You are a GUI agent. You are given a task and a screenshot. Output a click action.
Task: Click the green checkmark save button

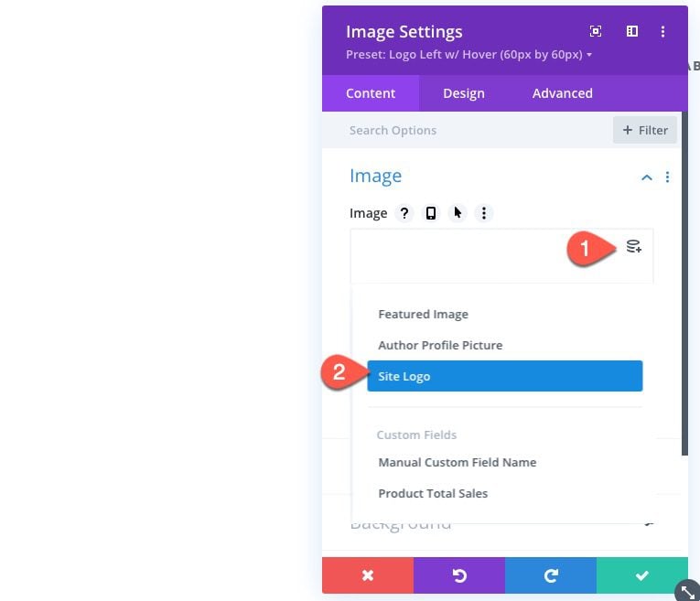point(642,575)
